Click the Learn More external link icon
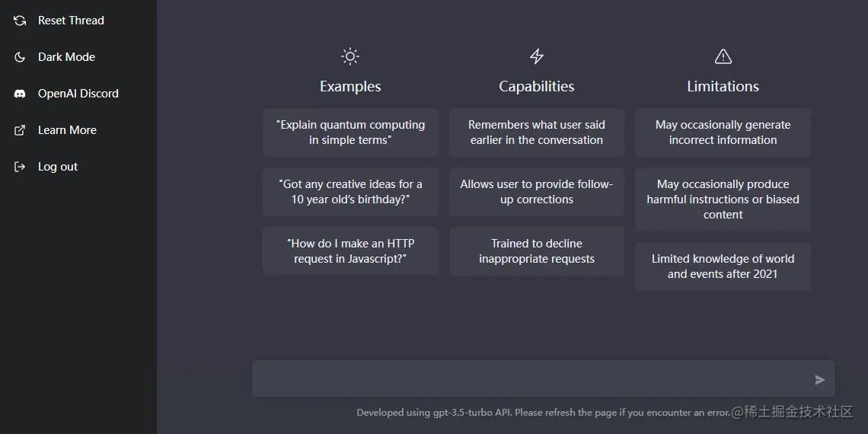This screenshot has height=434, width=868. (x=20, y=130)
